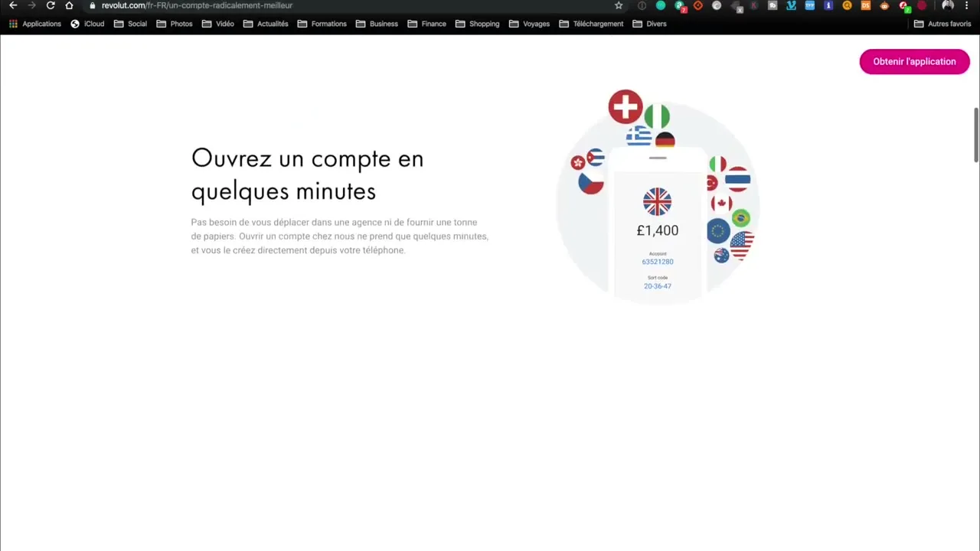Click the orange Q extension icon
The height and width of the screenshot is (551, 980).
click(x=847, y=5)
